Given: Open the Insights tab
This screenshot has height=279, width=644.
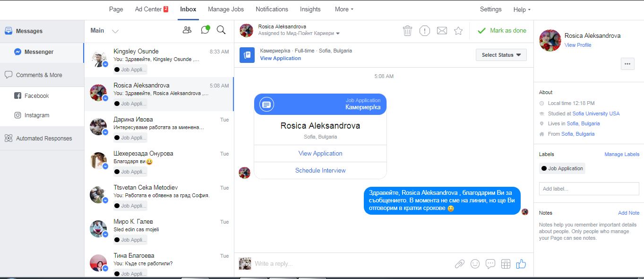Looking at the screenshot, I should point(310,9).
